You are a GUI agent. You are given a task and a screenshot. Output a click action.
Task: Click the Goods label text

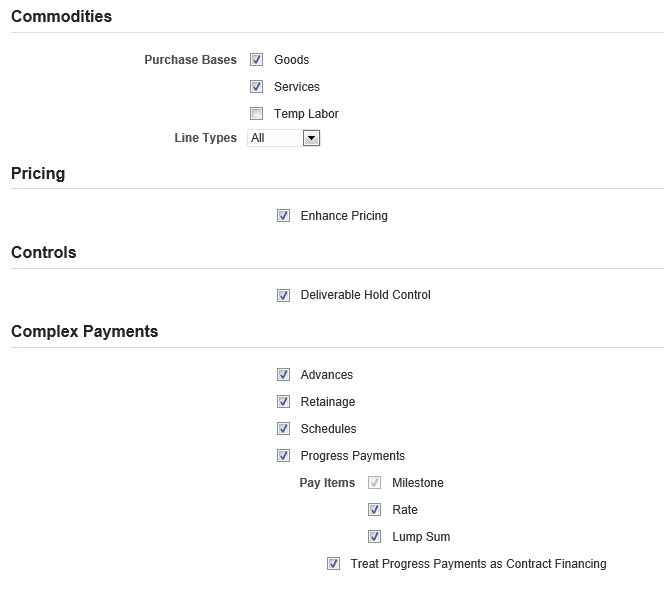pyautogui.click(x=292, y=60)
